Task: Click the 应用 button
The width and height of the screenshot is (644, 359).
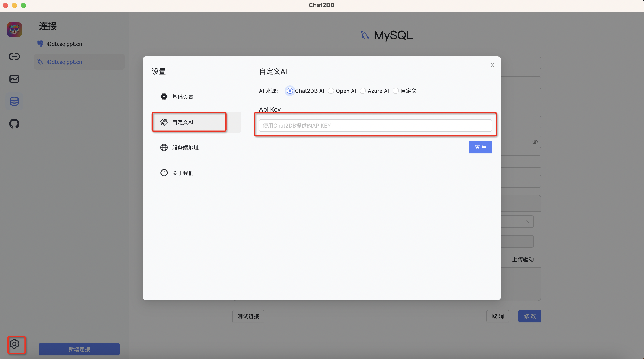Action: click(x=480, y=147)
